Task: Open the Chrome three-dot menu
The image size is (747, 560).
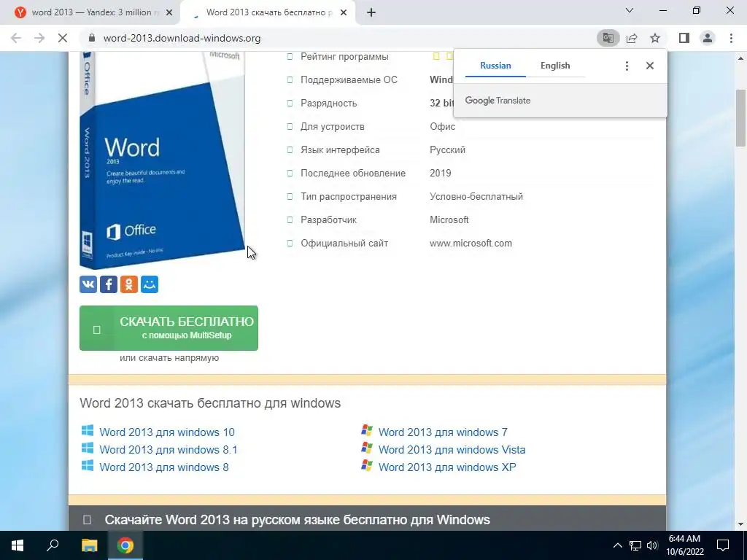Action: 731,38
